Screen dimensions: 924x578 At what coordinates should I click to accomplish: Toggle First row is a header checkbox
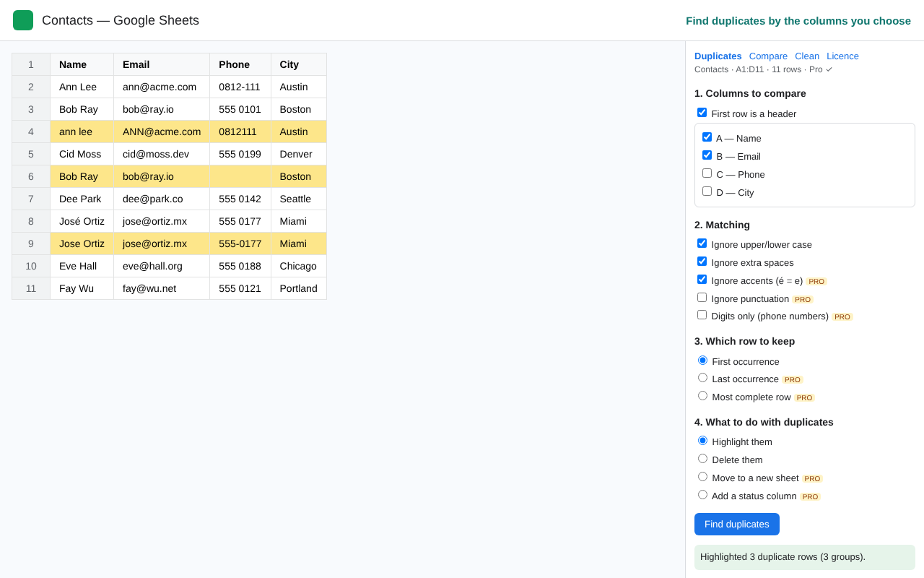(702, 113)
